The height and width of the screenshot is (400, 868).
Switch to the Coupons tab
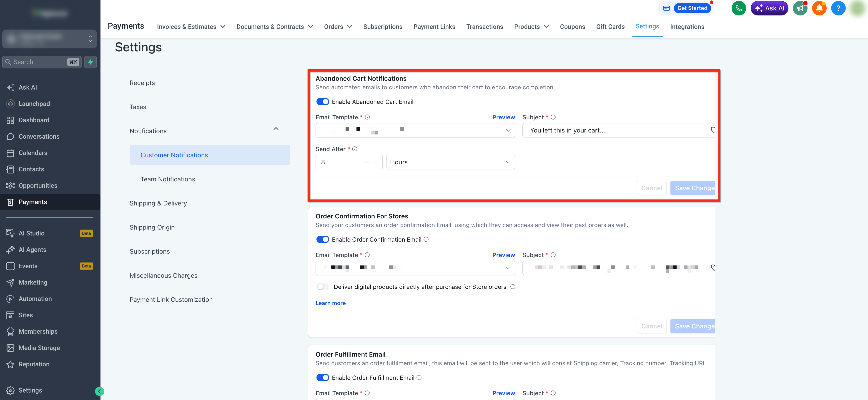572,27
